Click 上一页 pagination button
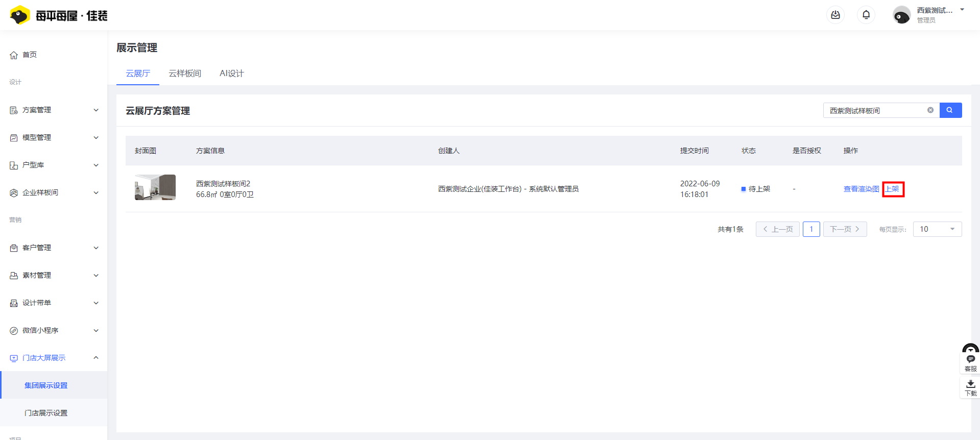980x440 pixels. click(x=778, y=229)
